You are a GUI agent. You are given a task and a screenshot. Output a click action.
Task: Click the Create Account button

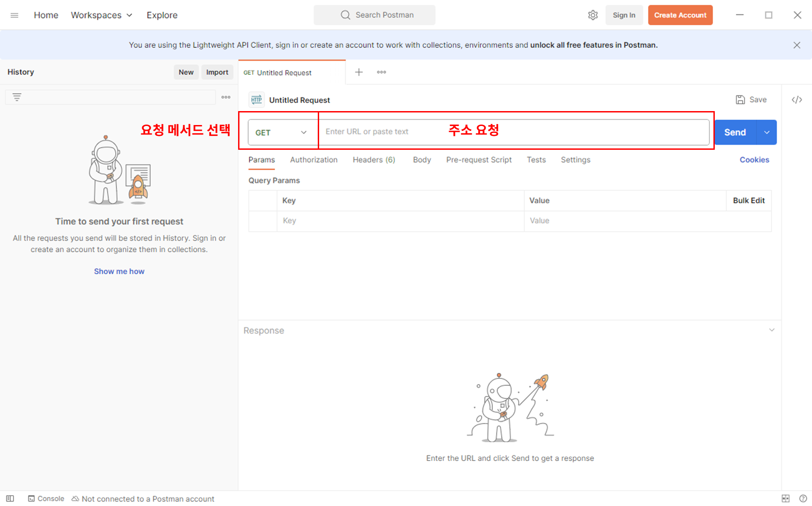[680, 15]
